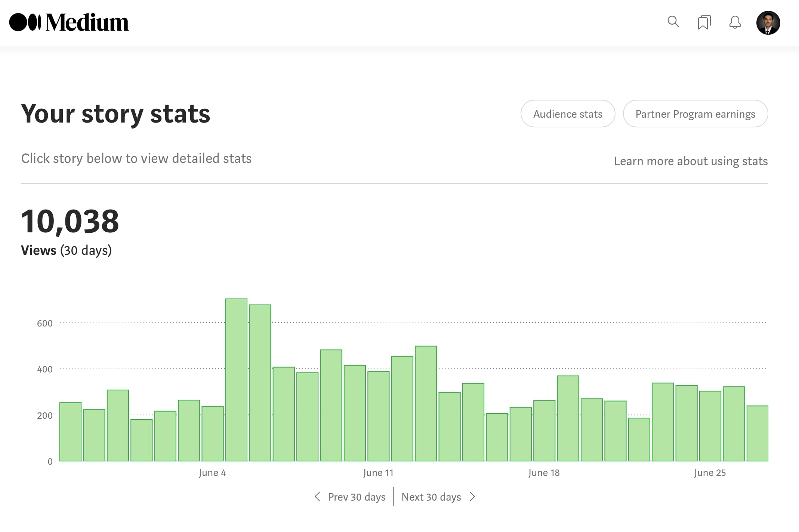Image resolution: width=799 pixels, height=532 pixels.
Task: Select the tallest bar at June 4
Action: pyautogui.click(x=236, y=379)
